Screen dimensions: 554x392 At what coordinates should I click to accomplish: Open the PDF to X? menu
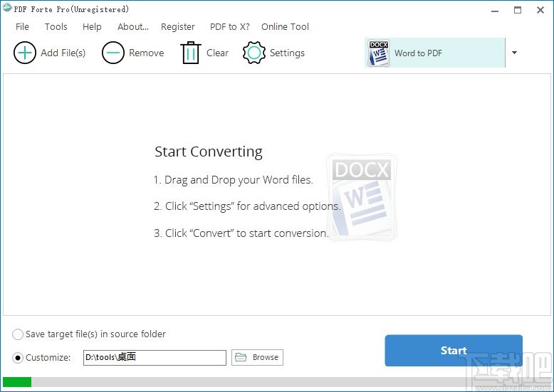coord(230,27)
